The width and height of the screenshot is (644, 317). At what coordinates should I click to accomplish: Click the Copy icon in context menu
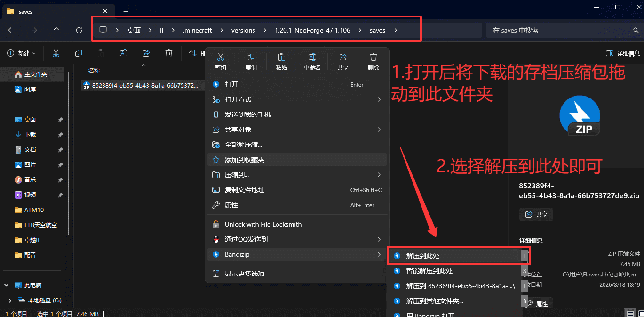pyautogui.click(x=251, y=57)
